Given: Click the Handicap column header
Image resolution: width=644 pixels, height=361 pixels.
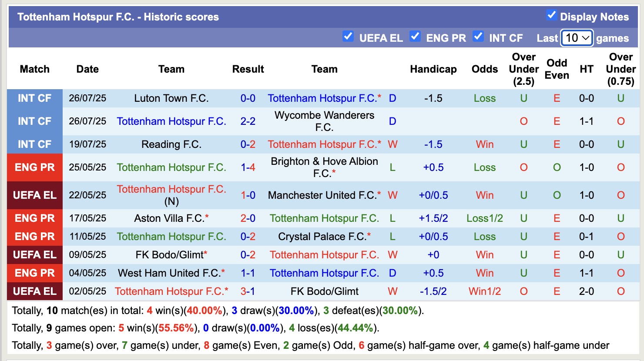Looking at the screenshot, I should (433, 69).
